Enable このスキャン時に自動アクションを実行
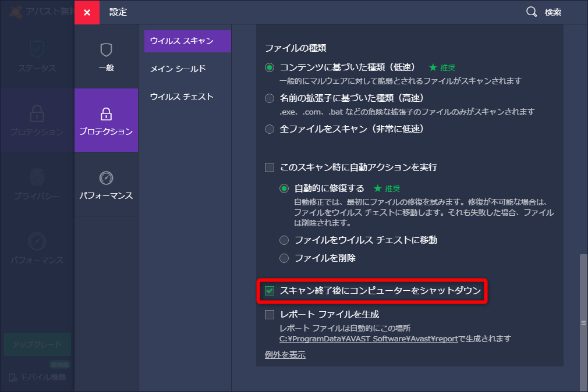Image resolution: width=588 pixels, height=392 pixels. point(270,167)
